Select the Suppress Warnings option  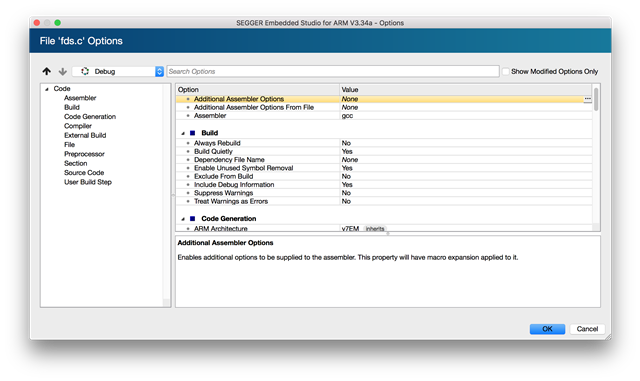click(384, 193)
